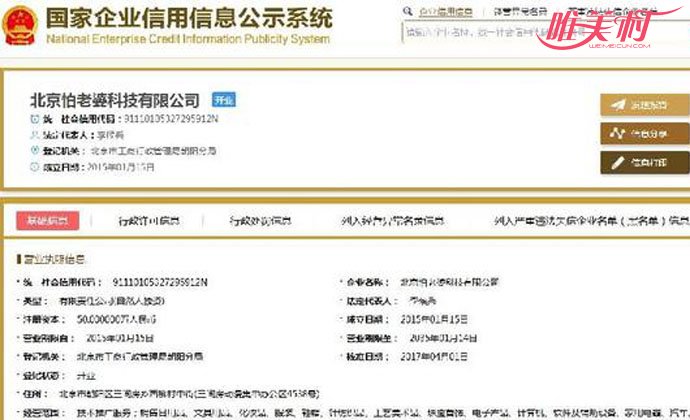Click the 营业执照信息 section heading
This screenshot has height=420, width=690.
(54, 259)
